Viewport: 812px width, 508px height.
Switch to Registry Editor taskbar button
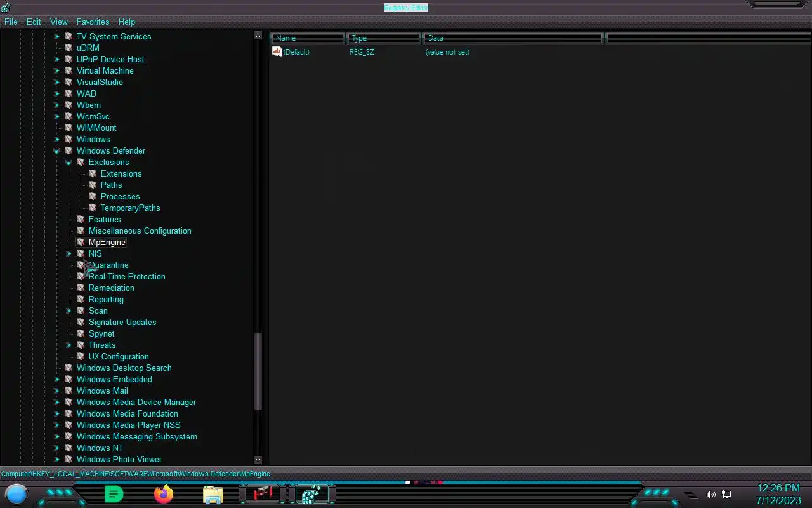(x=311, y=494)
